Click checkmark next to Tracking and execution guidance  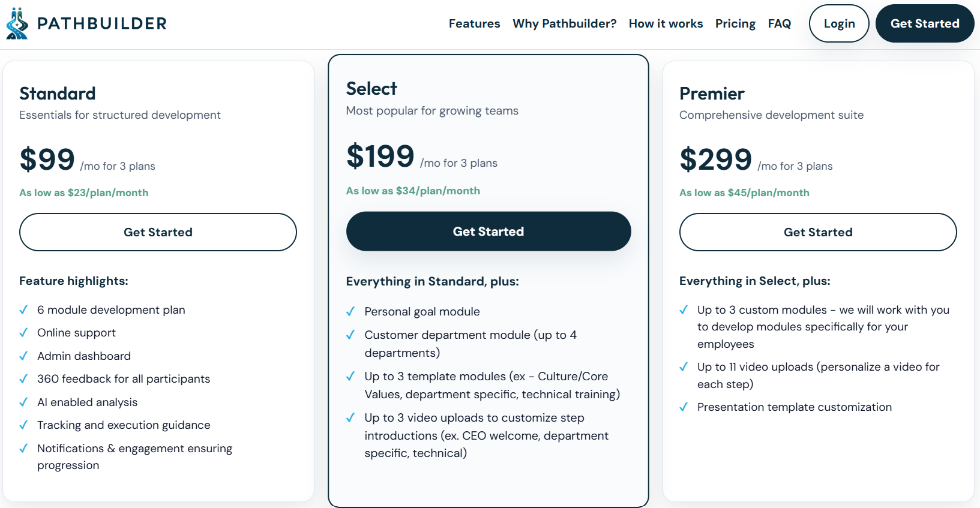(23, 425)
